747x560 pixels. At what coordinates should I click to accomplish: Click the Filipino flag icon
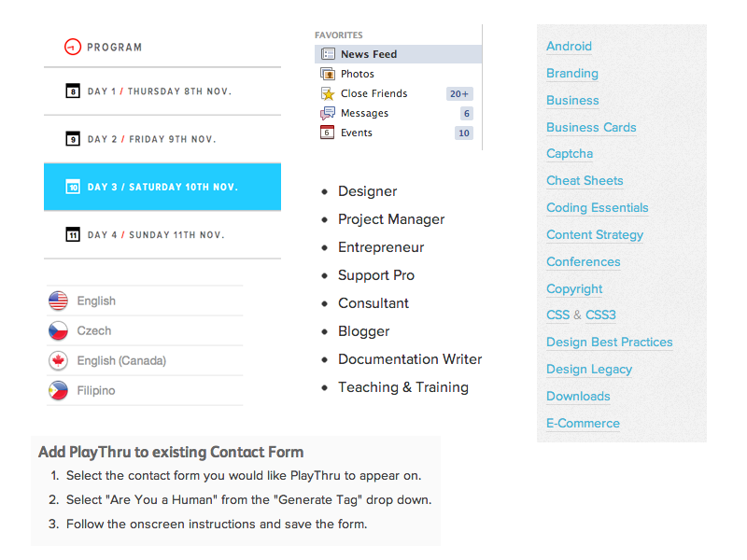pos(58,390)
